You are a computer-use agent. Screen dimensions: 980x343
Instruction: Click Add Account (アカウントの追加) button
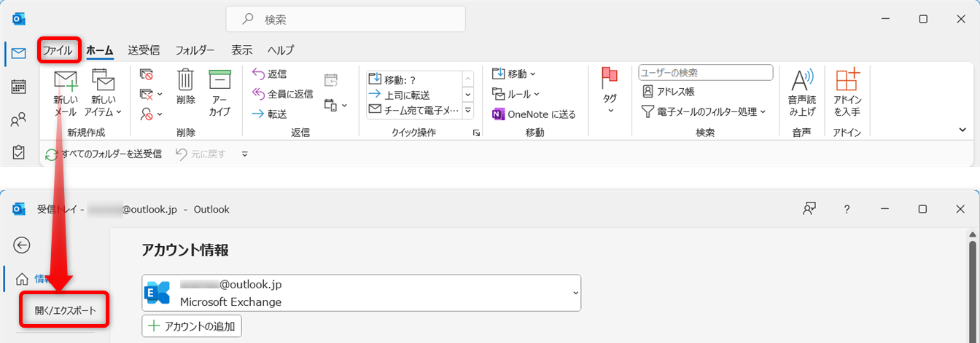[192, 326]
